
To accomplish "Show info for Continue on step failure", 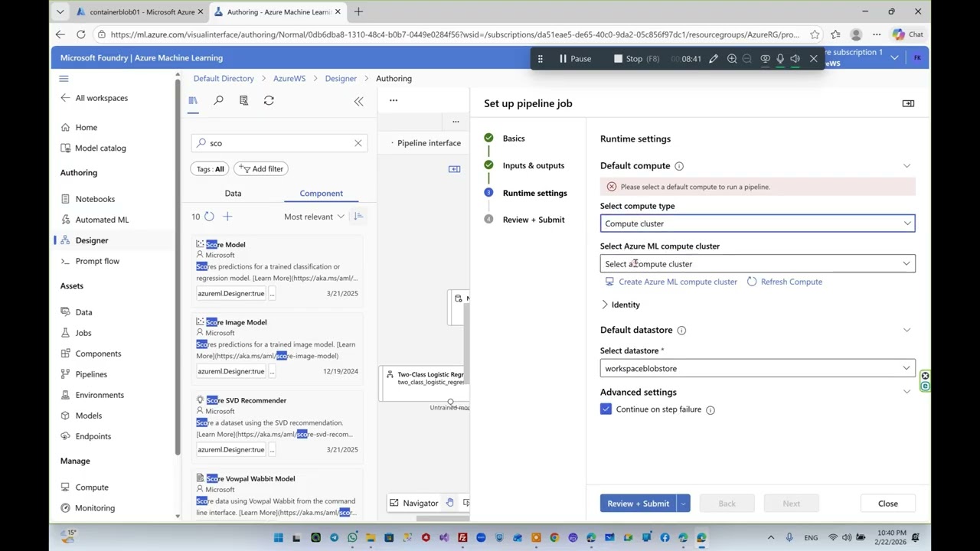I will coord(710,409).
